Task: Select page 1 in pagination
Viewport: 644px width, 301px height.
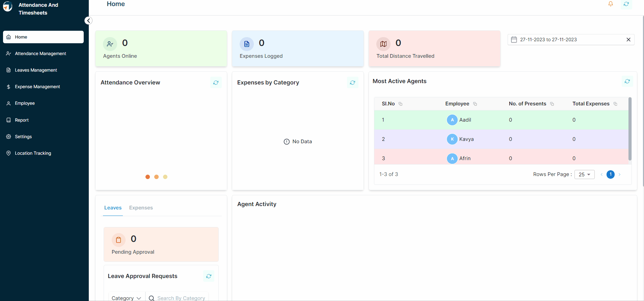Action: pyautogui.click(x=611, y=175)
